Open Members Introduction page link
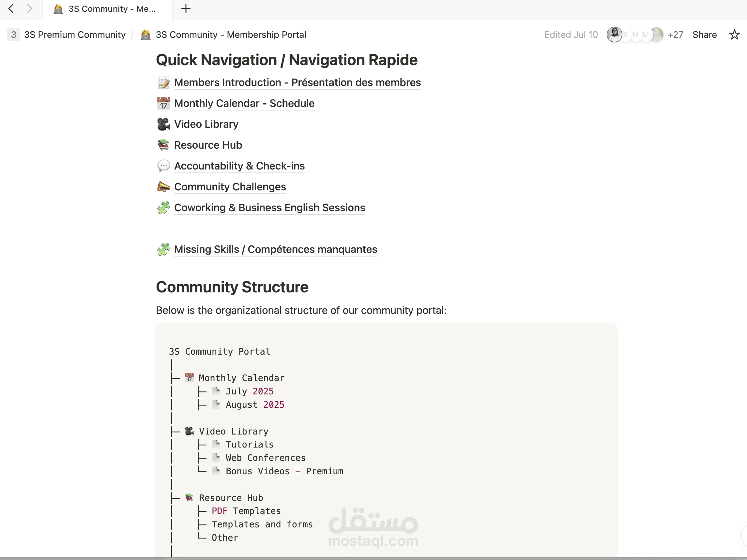The height and width of the screenshot is (560, 747). coord(297,83)
